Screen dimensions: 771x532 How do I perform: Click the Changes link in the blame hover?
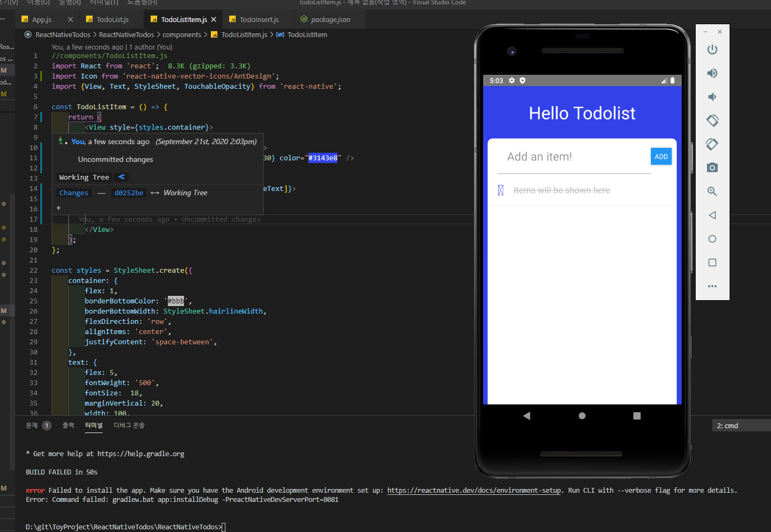(74, 193)
